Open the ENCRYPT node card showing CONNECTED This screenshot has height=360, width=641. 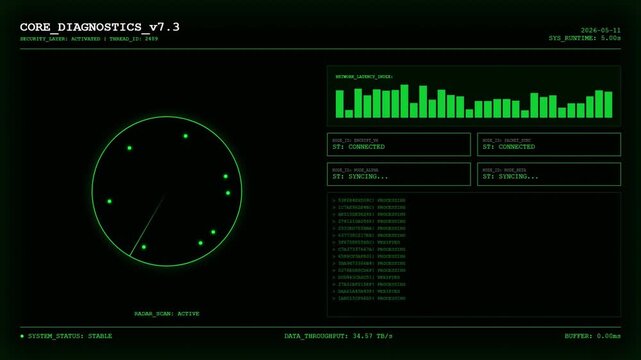click(x=399, y=144)
